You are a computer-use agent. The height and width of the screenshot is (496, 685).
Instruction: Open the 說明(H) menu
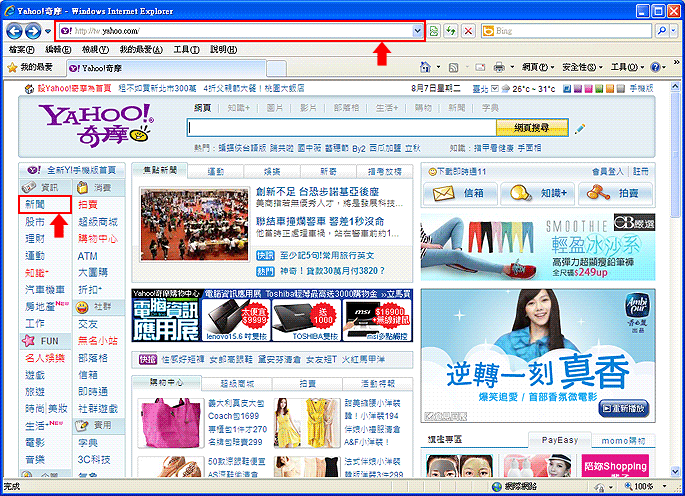click(x=224, y=50)
